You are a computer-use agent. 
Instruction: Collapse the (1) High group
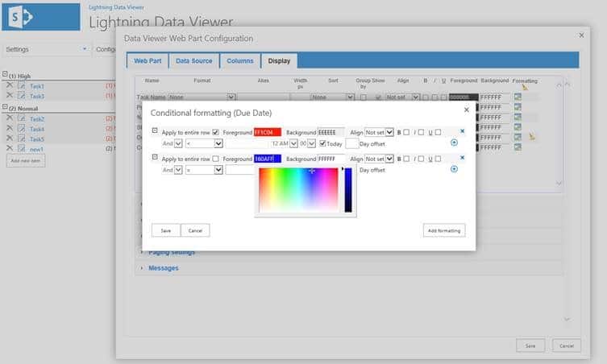[x=5, y=74]
